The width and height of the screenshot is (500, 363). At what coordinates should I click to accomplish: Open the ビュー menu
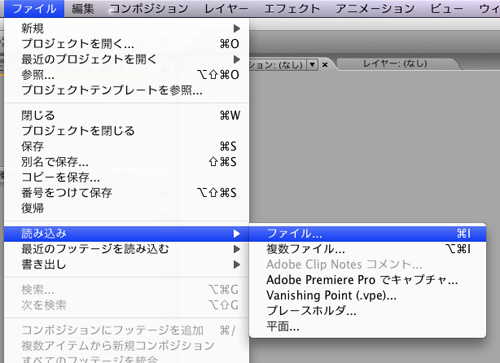point(446,9)
